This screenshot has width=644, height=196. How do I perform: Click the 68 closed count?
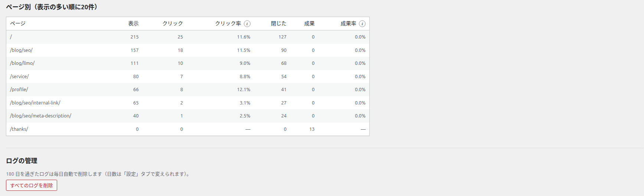tap(284, 63)
